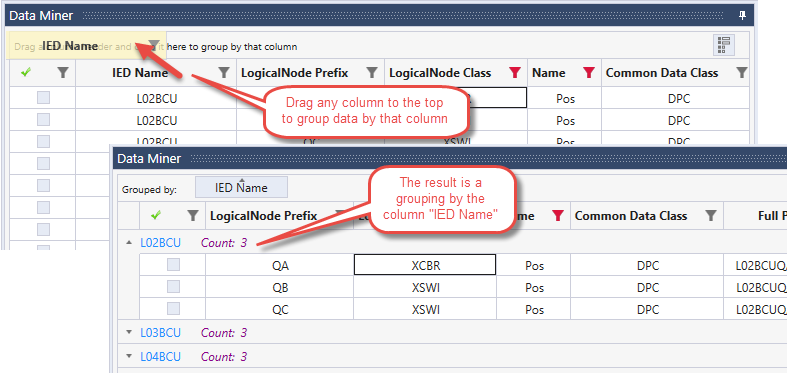Filter the checkmark column in back window
This screenshot has width=787, height=373.
62,73
